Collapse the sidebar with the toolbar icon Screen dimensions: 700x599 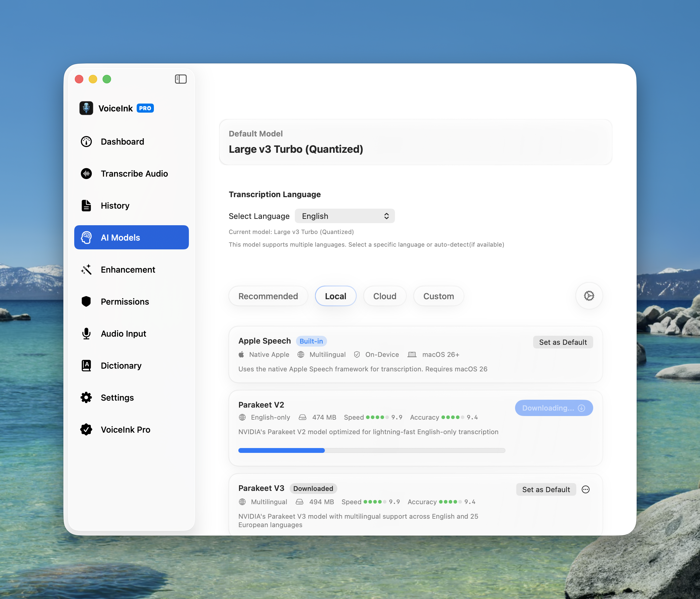click(x=181, y=79)
